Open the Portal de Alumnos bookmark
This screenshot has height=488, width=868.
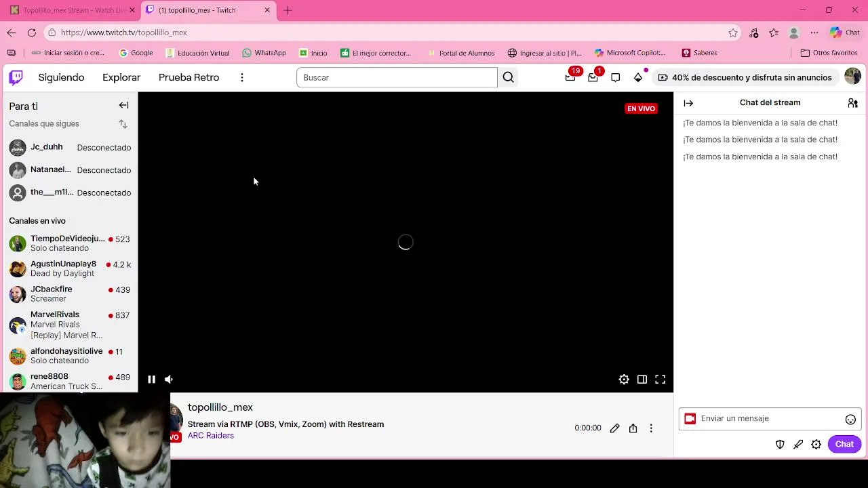[460, 53]
